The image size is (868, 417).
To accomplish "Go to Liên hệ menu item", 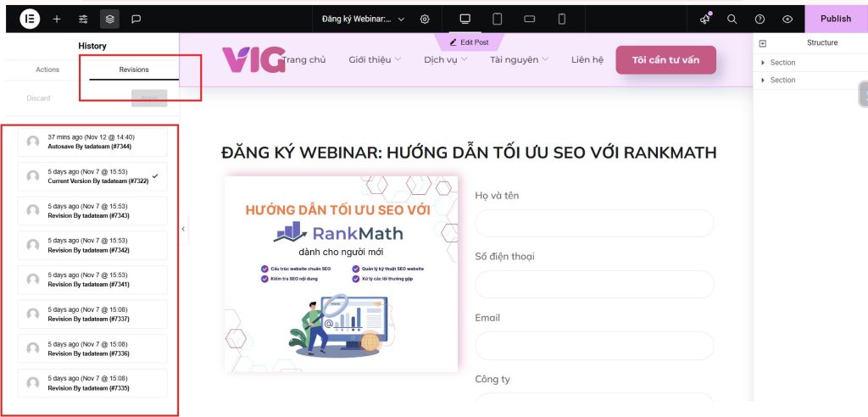I will tap(587, 60).
